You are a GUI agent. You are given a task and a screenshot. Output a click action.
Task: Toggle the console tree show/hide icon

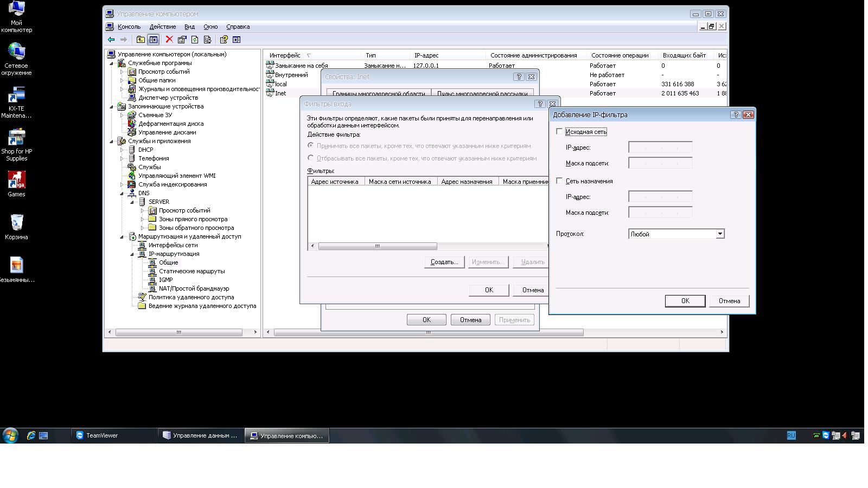tap(154, 40)
